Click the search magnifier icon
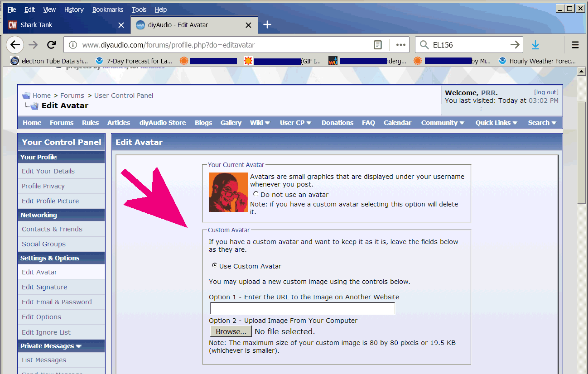This screenshot has width=588, height=374. coord(424,45)
